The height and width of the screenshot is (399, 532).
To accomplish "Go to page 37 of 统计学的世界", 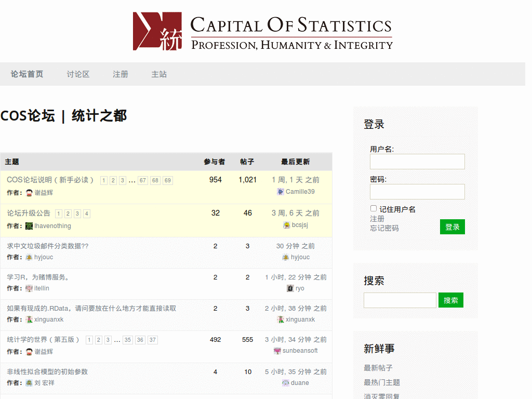I will (153, 340).
